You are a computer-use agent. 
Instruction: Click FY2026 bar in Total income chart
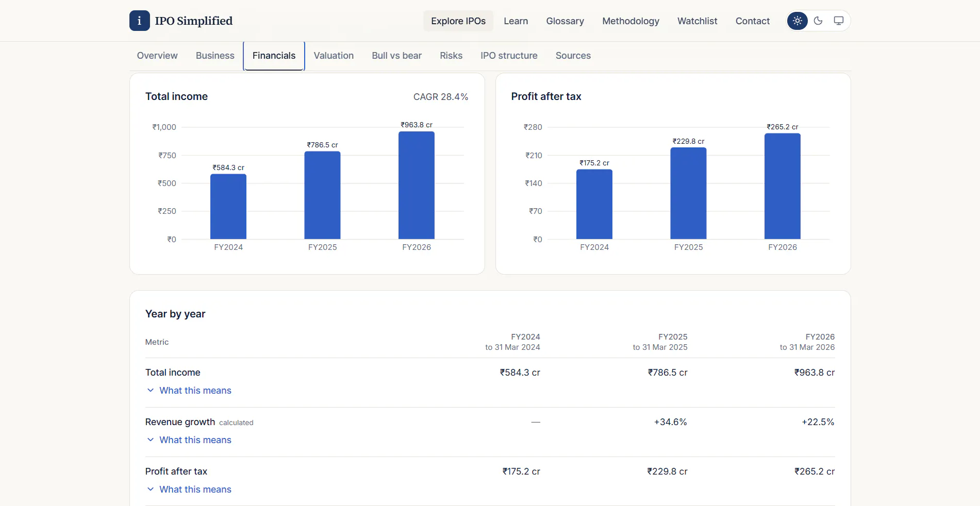(x=417, y=185)
